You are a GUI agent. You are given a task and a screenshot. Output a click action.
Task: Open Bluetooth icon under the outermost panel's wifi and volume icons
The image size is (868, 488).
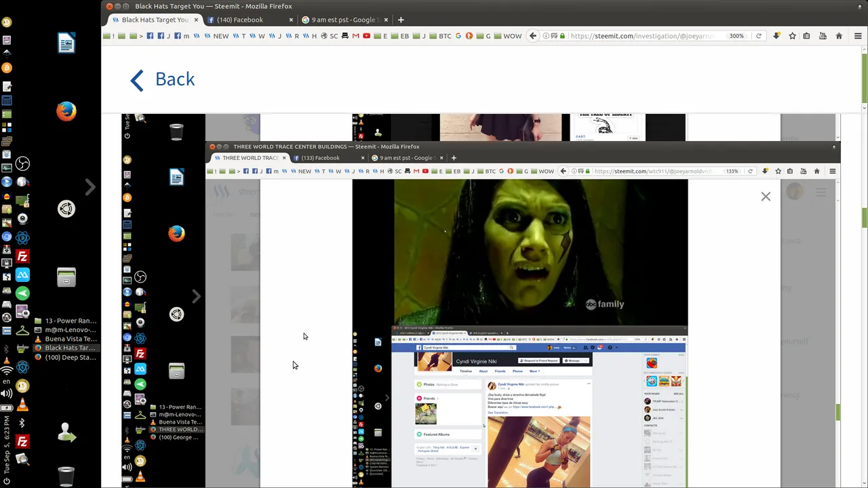[x=22, y=423]
